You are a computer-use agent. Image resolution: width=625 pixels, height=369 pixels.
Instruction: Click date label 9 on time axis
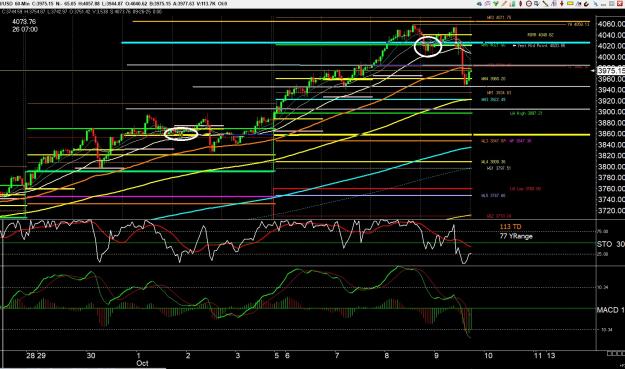pyautogui.click(x=436, y=355)
